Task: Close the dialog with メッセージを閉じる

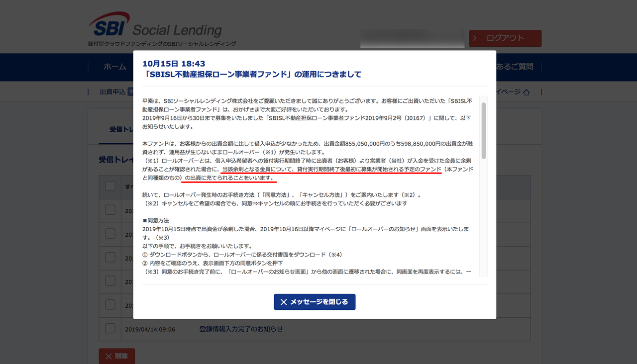Action: [315, 302]
